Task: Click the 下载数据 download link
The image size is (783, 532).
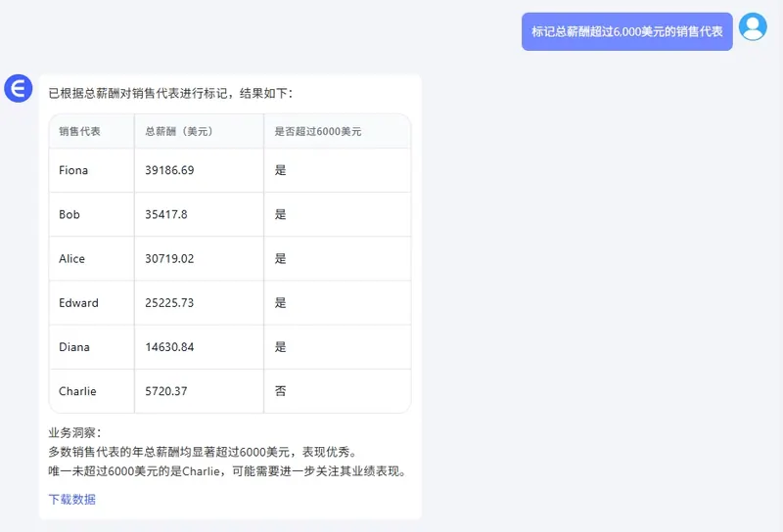Action: click(x=71, y=499)
